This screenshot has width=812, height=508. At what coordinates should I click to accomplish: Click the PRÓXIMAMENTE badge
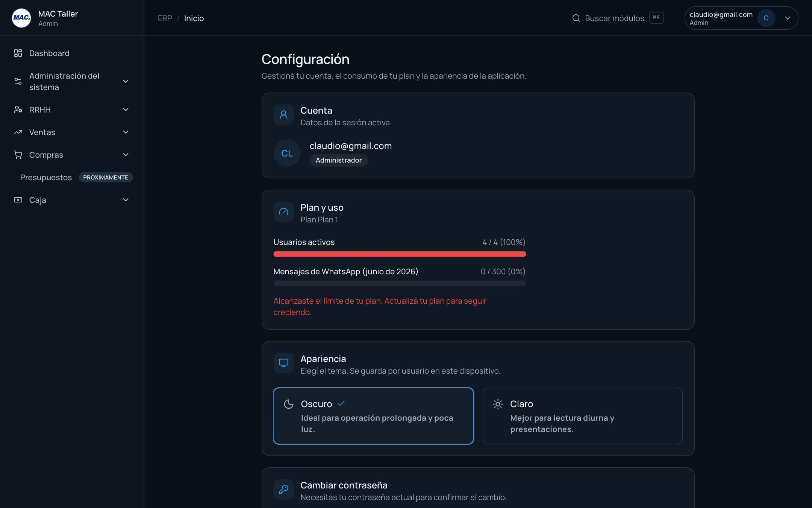(x=106, y=177)
